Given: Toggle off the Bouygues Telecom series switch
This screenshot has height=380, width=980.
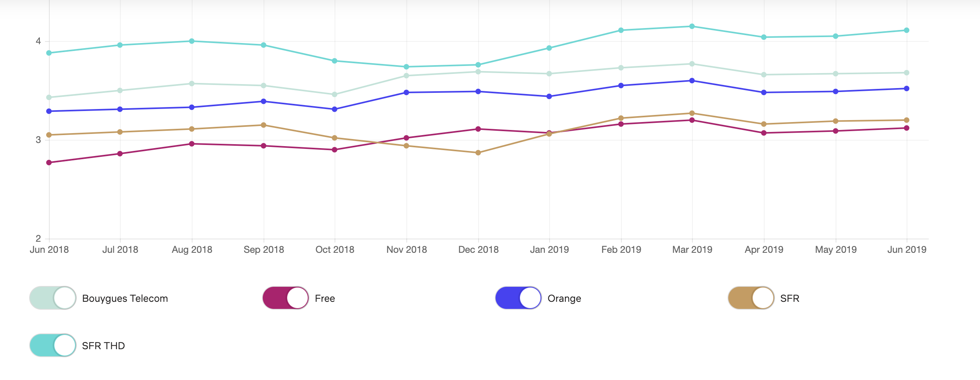Looking at the screenshot, I should tap(53, 298).
